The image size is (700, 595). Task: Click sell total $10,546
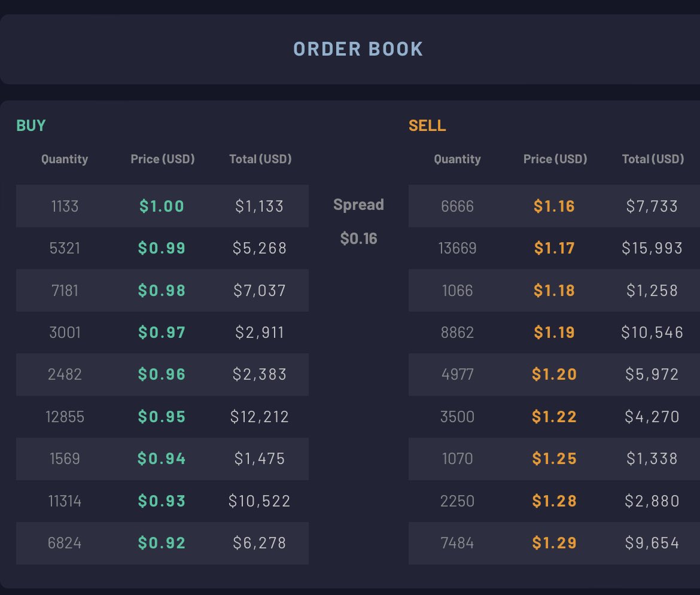tap(652, 332)
